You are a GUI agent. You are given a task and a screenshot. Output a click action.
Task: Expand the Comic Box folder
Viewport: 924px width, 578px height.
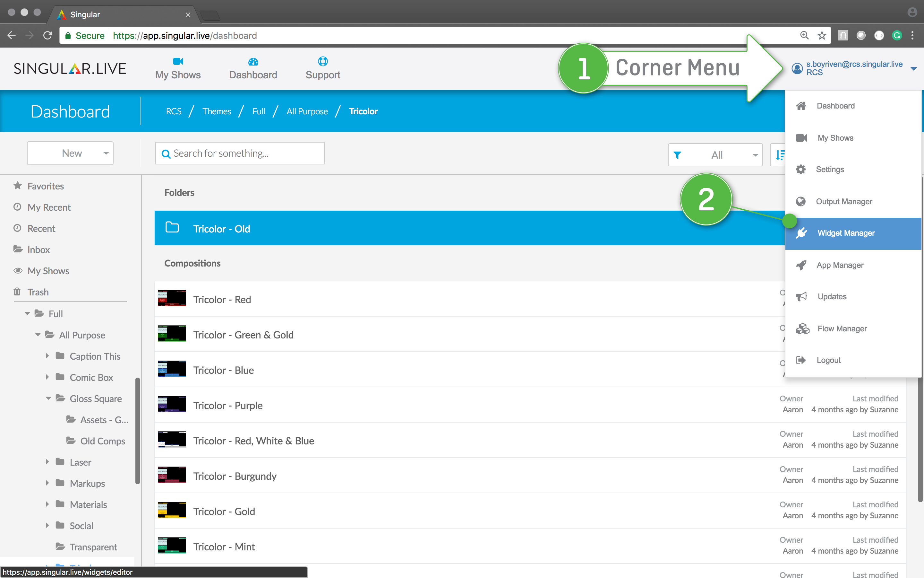(x=47, y=377)
